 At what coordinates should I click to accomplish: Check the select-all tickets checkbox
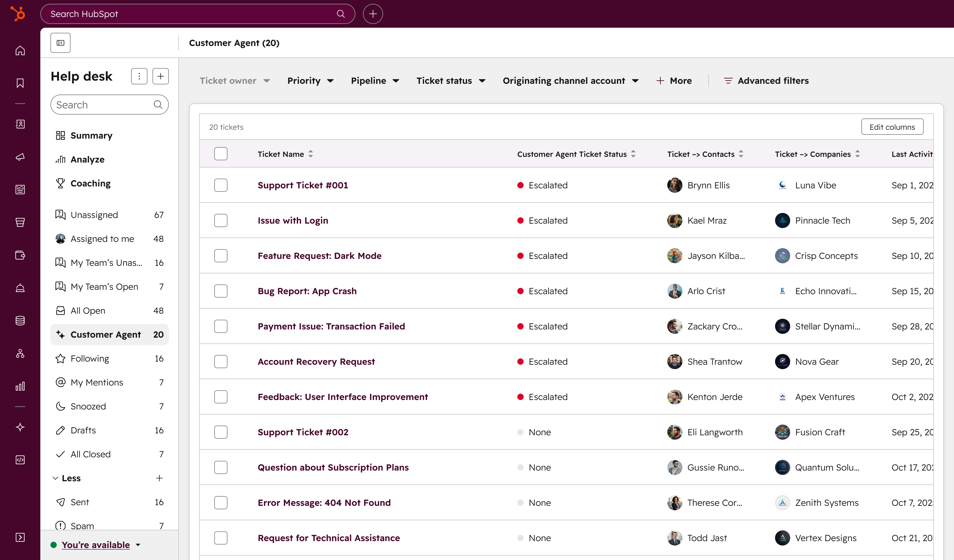click(221, 154)
